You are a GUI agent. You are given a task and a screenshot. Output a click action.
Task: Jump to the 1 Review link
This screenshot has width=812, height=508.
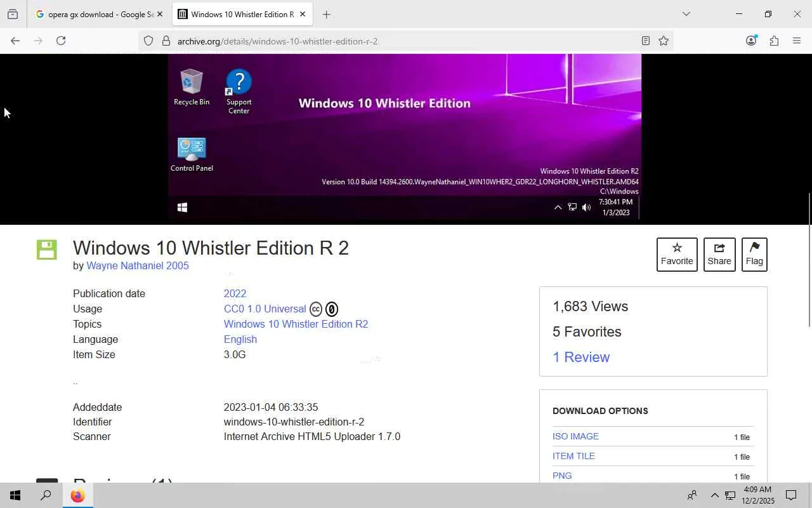pyautogui.click(x=581, y=357)
